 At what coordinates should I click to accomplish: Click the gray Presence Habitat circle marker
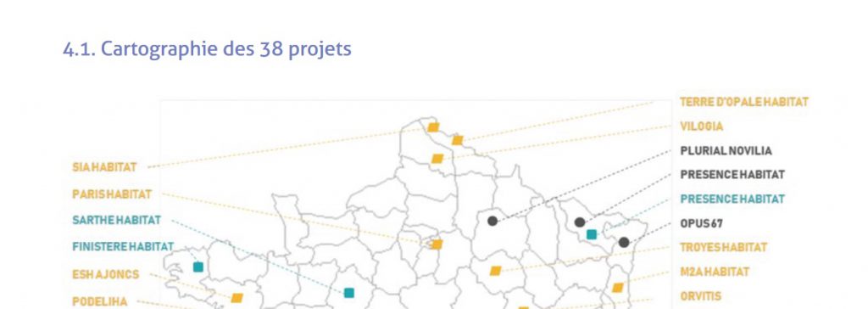pyautogui.click(x=580, y=222)
